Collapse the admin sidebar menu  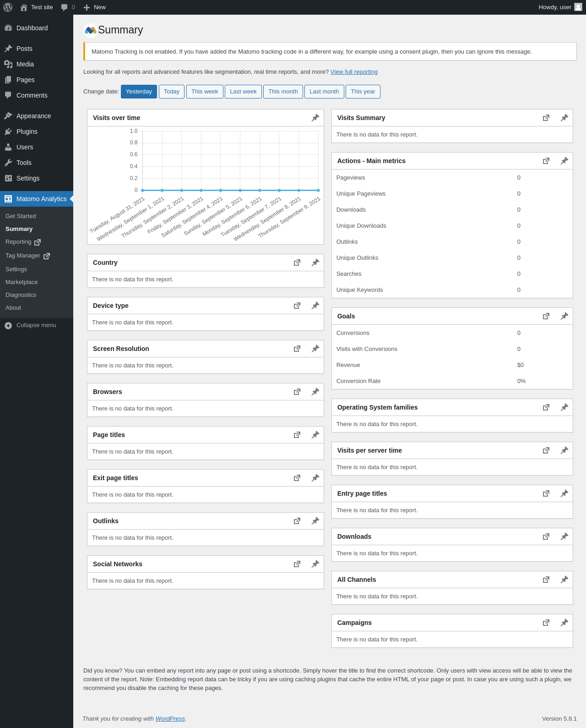37,325
